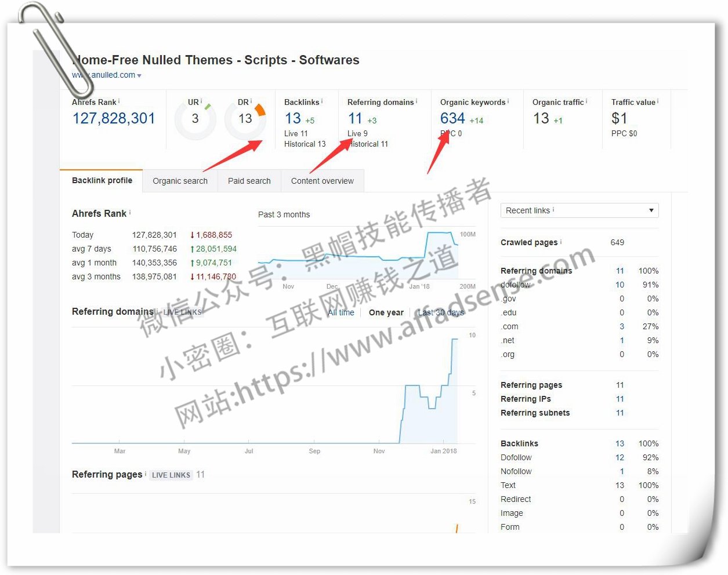Click the info icon beside Referring pages heading
The width and height of the screenshot is (728, 575).
pyautogui.click(x=146, y=474)
